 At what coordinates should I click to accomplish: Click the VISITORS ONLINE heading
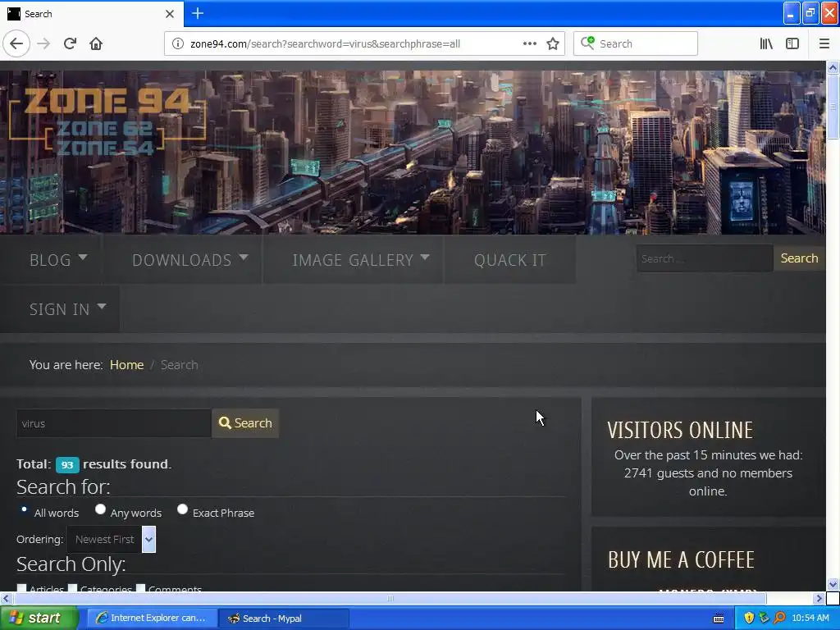[x=680, y=430]
